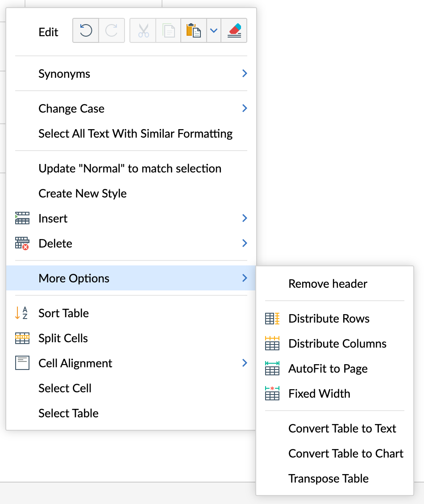
Task: Click the Distribute Rows icon
Action: [272, 319]
